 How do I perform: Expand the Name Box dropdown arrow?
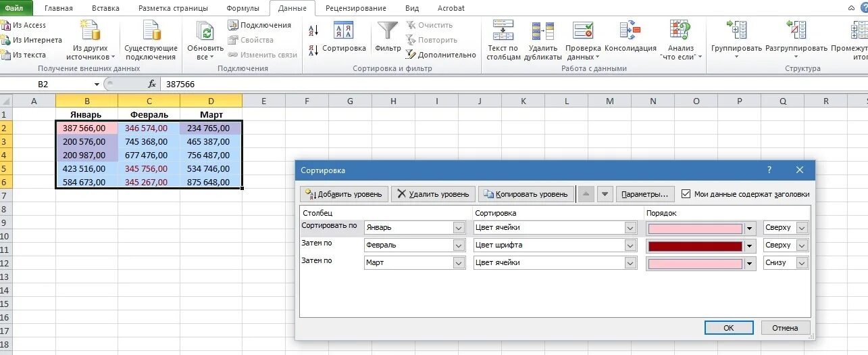pos(97,85)
